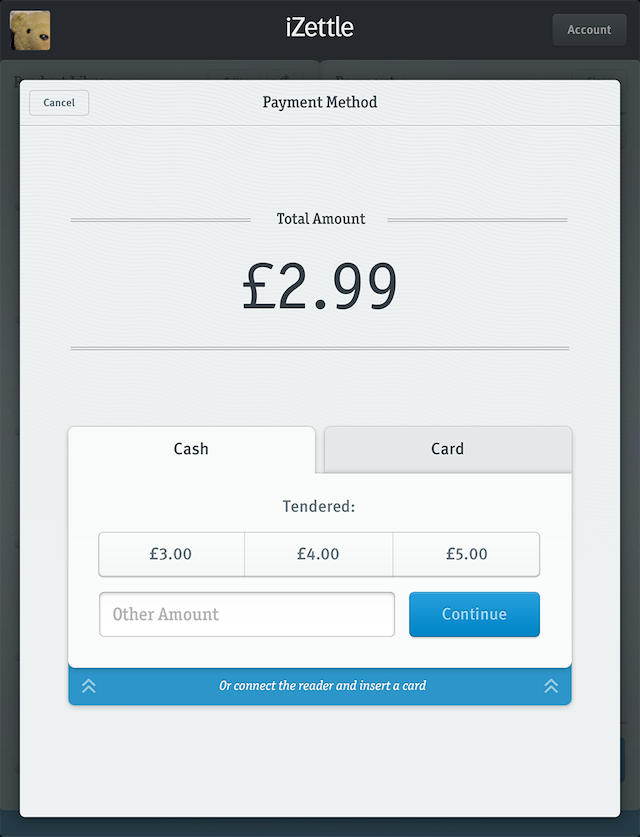Focus the Other Amount input field
Image resolution: width=640 pixels, height=837 pixels.
point(247,614)
